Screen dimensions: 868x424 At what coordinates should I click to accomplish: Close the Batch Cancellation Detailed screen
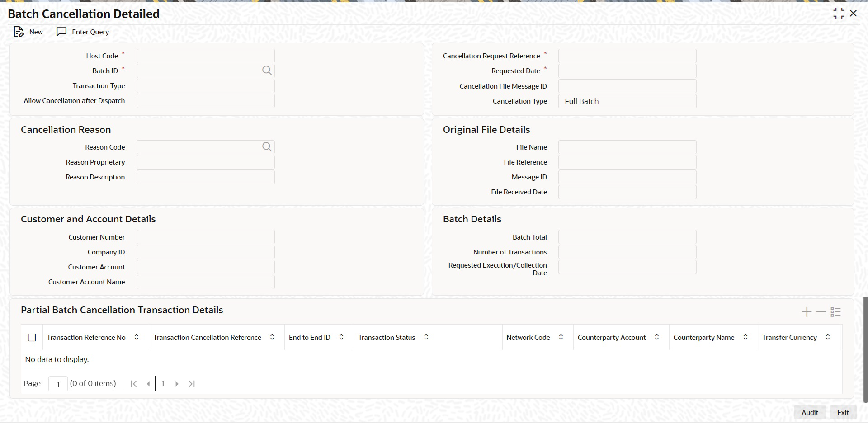pyautogui.click(x=853, y=14)
